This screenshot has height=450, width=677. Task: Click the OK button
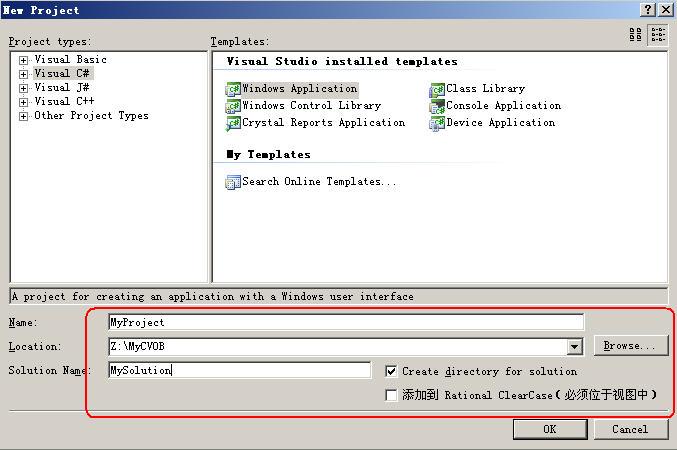click(550, 429)
